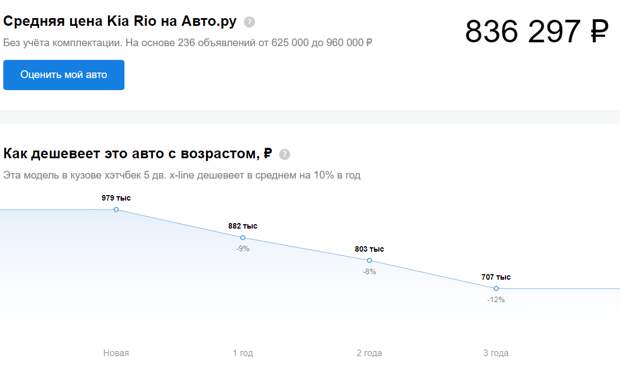Click the 'Оценить мой авто' button

(x=64, y=75)
